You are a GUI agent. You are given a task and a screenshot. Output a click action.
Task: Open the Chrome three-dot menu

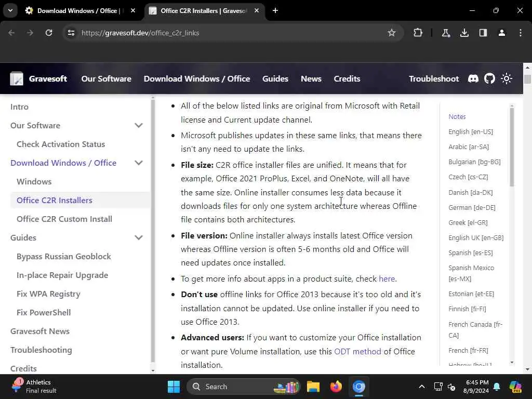(x=521, y=33)
